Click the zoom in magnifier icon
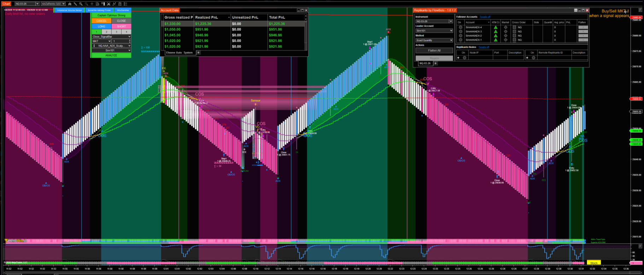The width and height of the screenshot is (644, 275). tap(81, 4)
